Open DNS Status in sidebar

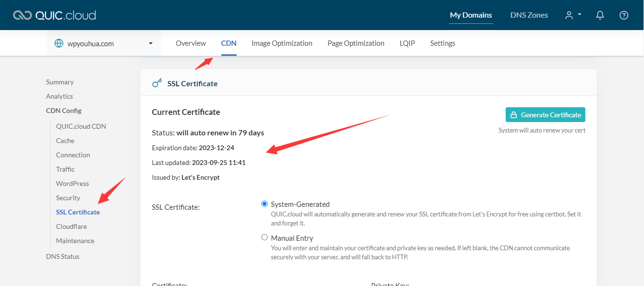click(x=63, y=256)
